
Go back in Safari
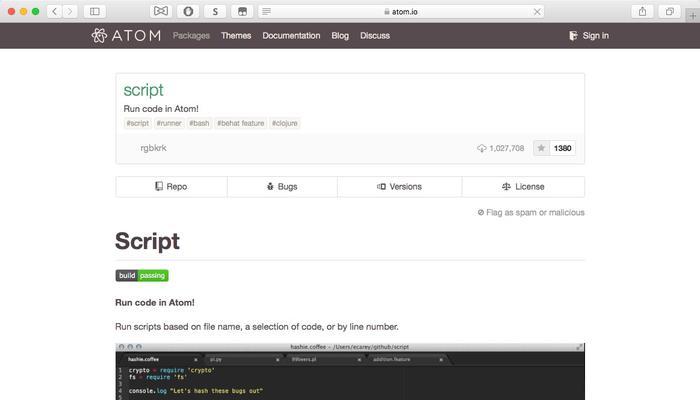click(54, 12)
